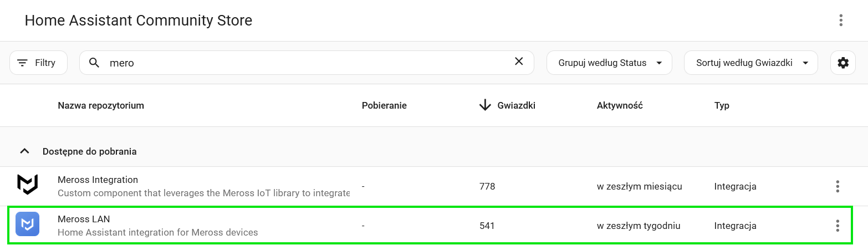This screenshot has width=868, height=250.
Task: Expand the Grupuj według Status dropdown
Action: click(x=609, y=63)
